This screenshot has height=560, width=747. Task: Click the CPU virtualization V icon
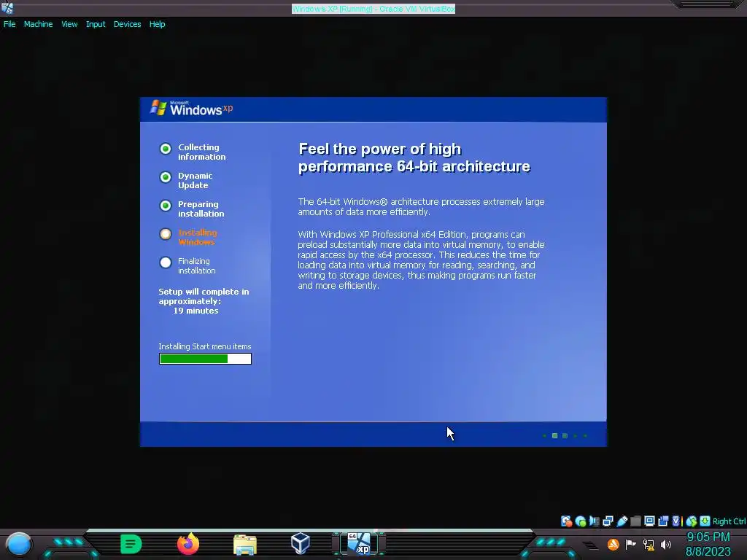click(676, 521)
